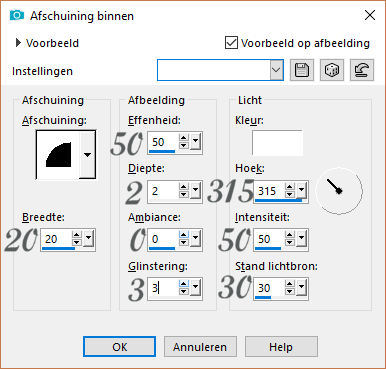Decrease Diepte with down arrow
Screen dimensions: 386x369
(183, 195)
